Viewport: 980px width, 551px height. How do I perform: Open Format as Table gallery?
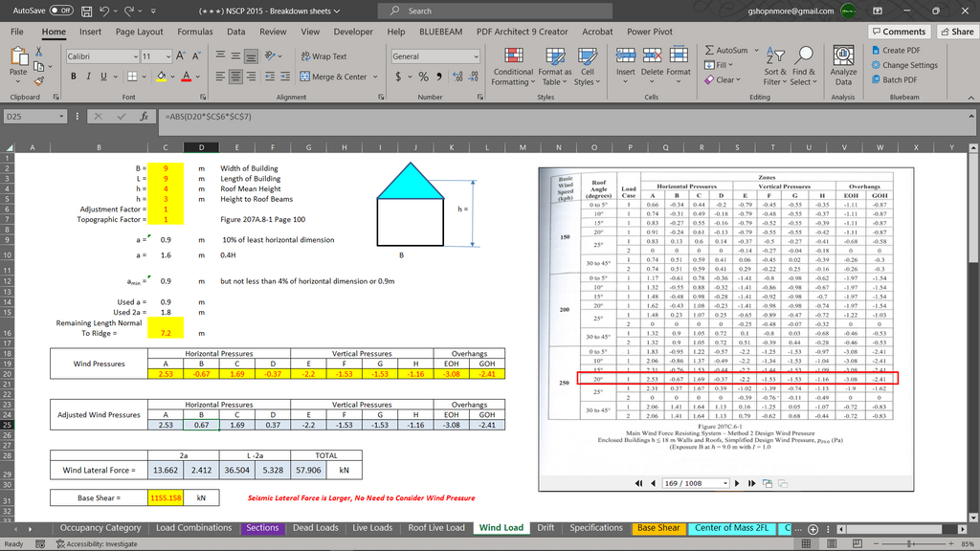pos(554,66)
